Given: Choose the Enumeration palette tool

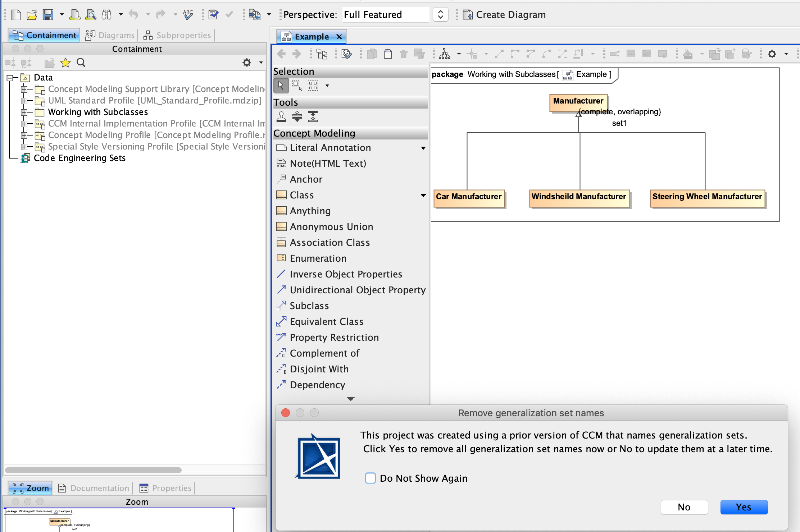Looking at the screenshot, I should pyautogui.click(x=318, y=258).
